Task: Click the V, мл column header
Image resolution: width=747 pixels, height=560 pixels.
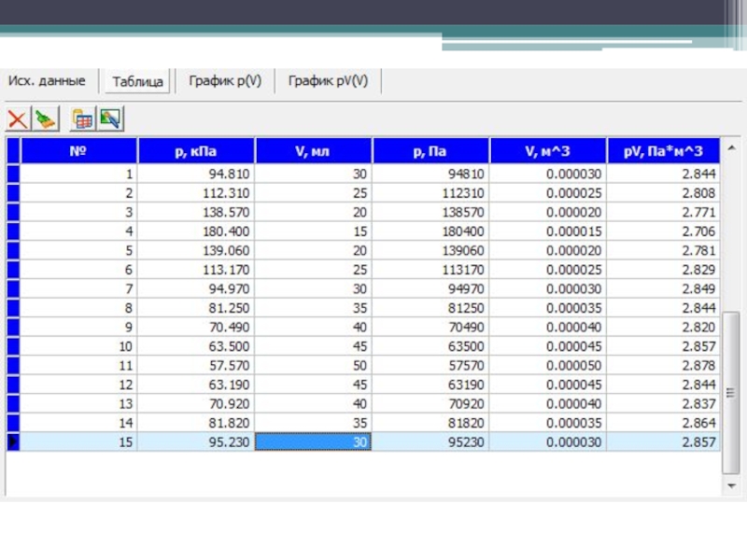Action: (314, 151)
